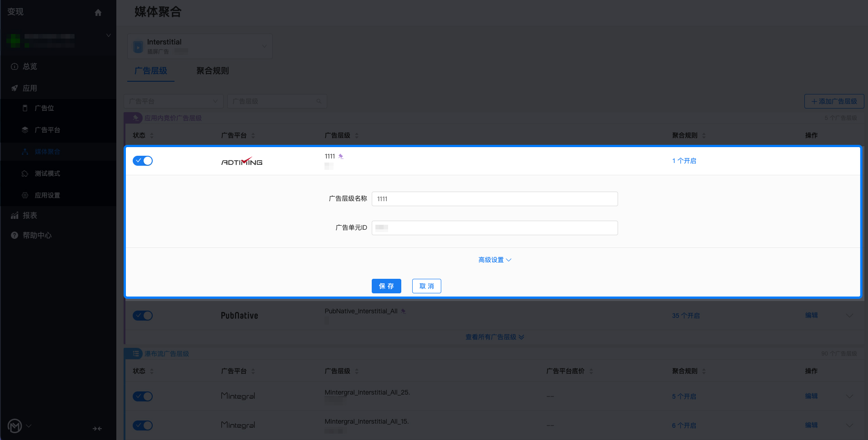Open the Interstitial placement dropdown
Screen dimensions: 868x440
(x=200, y=46)
